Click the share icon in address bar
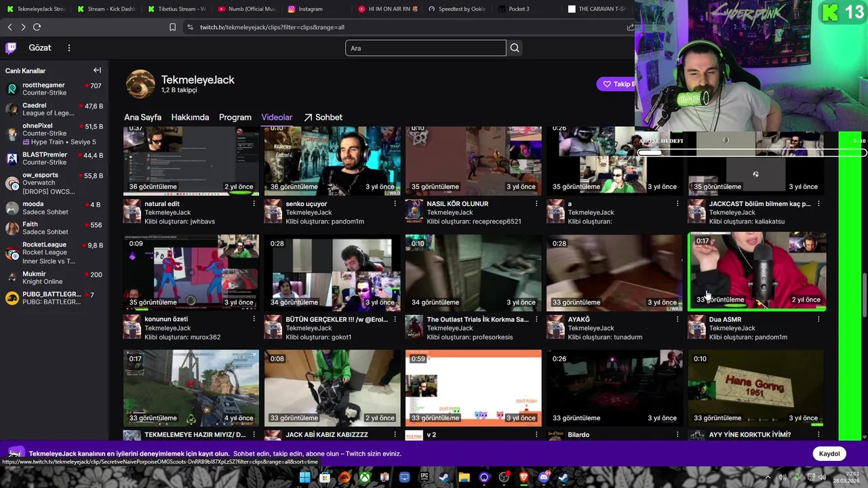868x488 pixels. [x=630, y=27]
